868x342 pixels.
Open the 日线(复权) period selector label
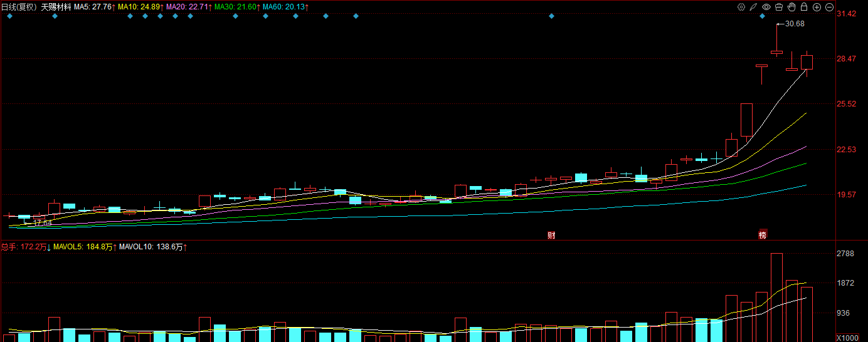click(19, 7)
